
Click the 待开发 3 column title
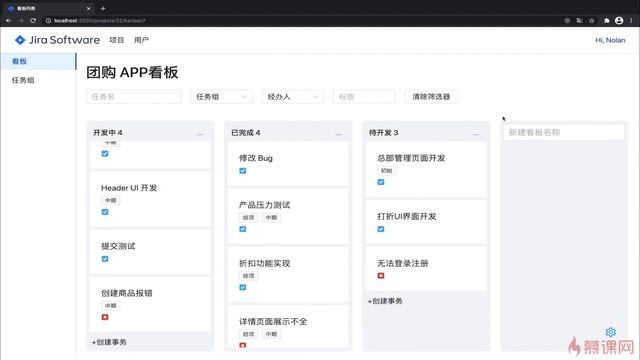click(x=384, y=133)
